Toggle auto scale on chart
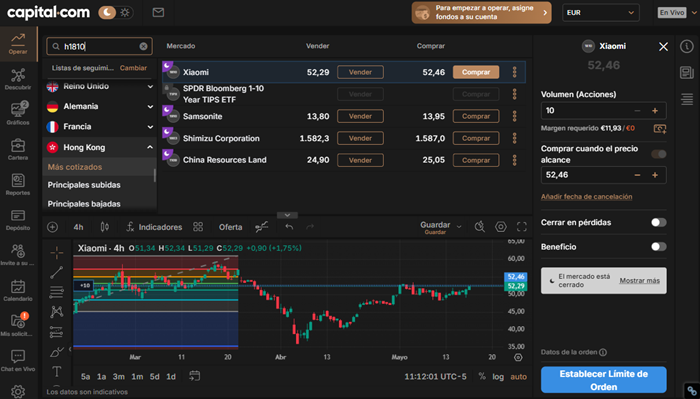 click(x=518, y=377)
